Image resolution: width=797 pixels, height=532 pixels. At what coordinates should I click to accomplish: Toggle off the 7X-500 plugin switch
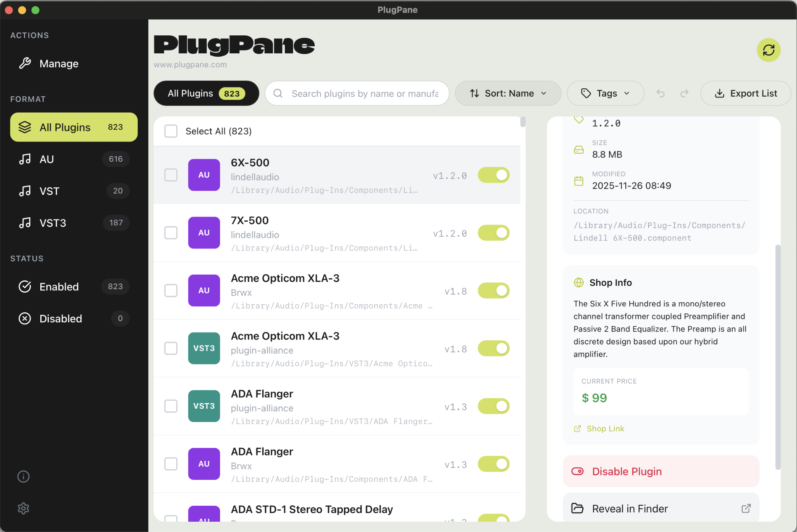[x=494, y=233]
